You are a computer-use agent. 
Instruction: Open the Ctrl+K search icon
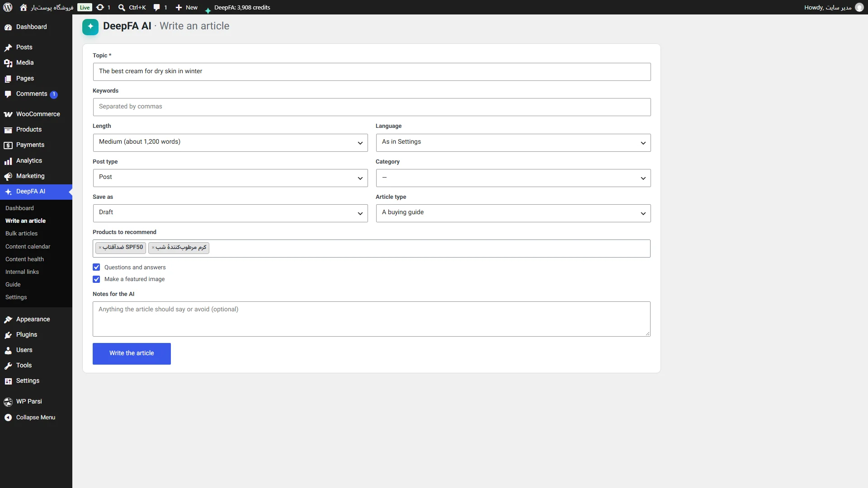(x=122, y=7)
